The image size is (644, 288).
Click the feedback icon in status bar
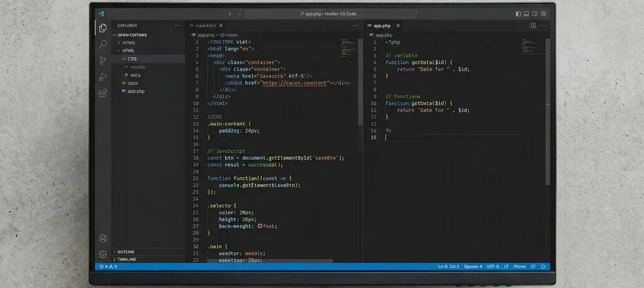pos(533,267)
